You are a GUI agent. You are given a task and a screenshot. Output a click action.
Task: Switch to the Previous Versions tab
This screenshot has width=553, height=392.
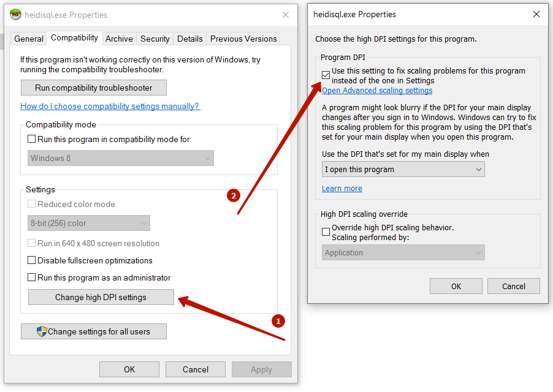tap(243, 39)
